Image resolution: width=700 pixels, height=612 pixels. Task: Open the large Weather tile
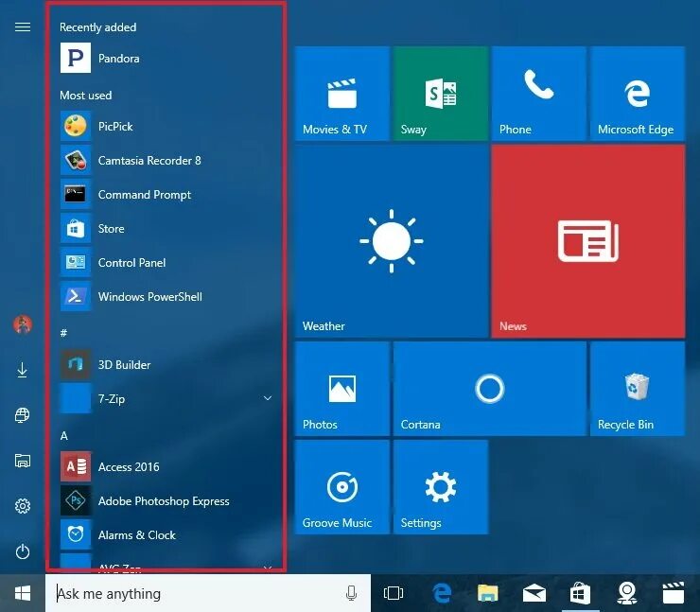(x=392, y=241)
